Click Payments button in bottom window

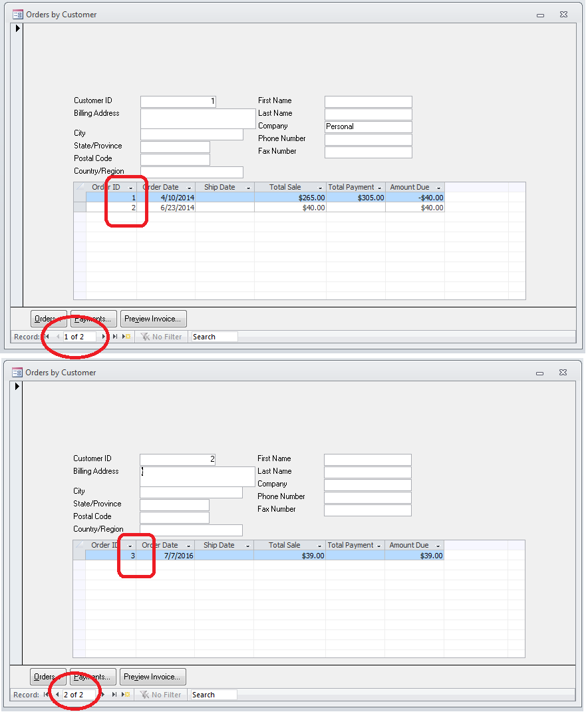pos(93,677)
